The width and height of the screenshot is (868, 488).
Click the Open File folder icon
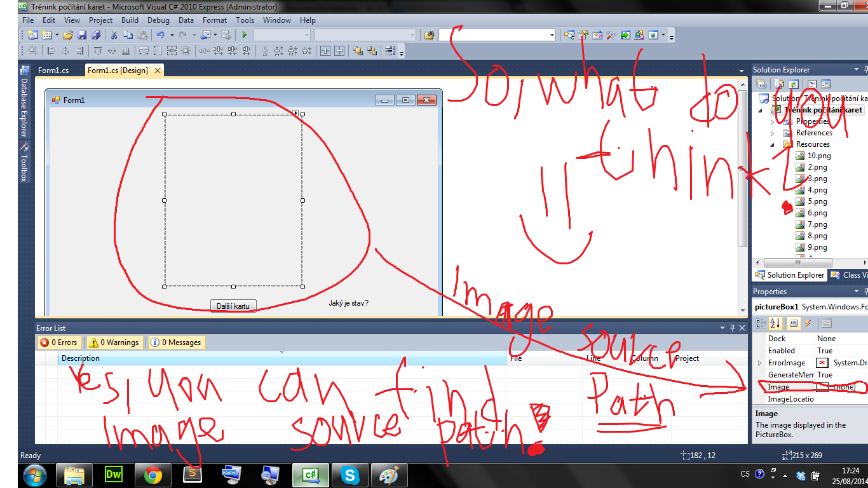[67, 35]
